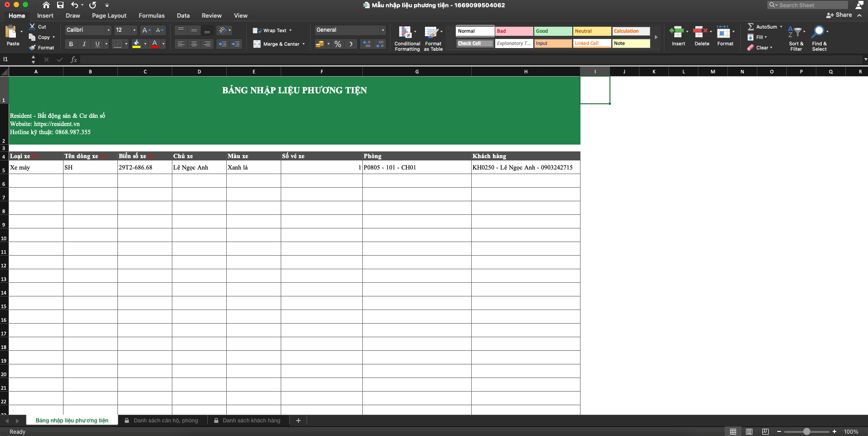Click the Share button
This screenshot has height=436, width=868.
coord(839,15)
